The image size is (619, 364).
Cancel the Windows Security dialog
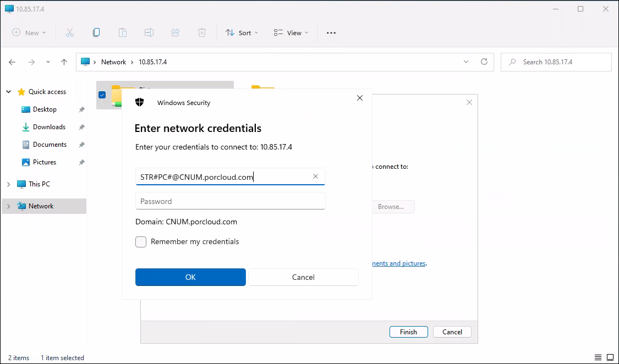303,277
